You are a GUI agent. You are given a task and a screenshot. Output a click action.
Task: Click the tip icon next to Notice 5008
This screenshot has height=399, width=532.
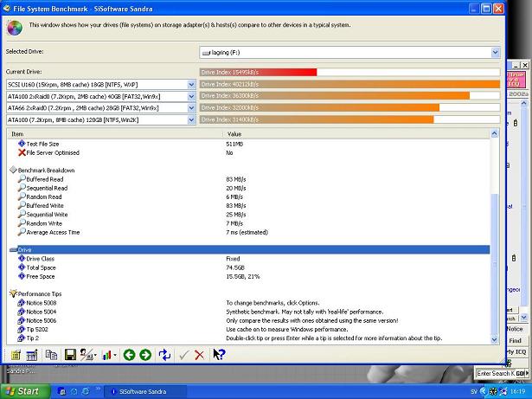pyautogui.click(x=22, y=302)
